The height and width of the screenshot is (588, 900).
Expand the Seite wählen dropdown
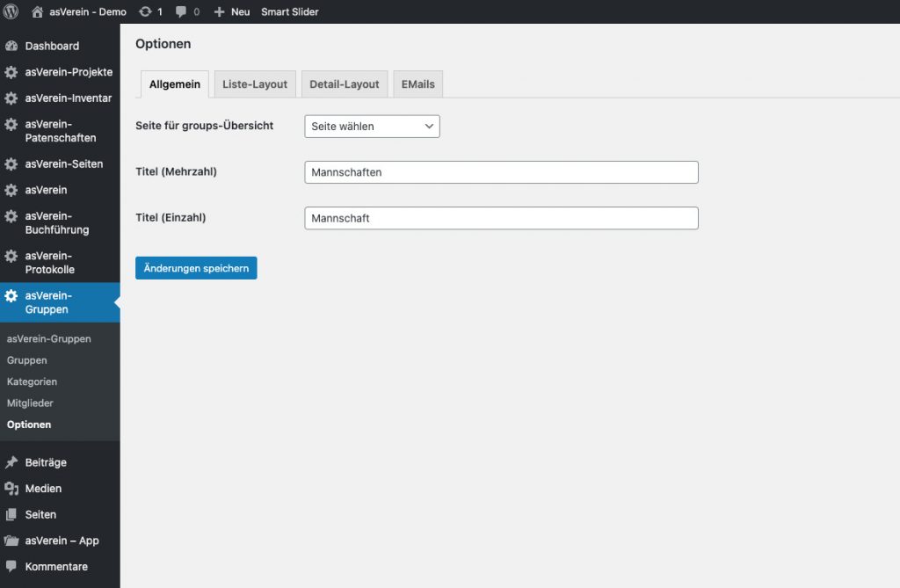tap(372, 127)
